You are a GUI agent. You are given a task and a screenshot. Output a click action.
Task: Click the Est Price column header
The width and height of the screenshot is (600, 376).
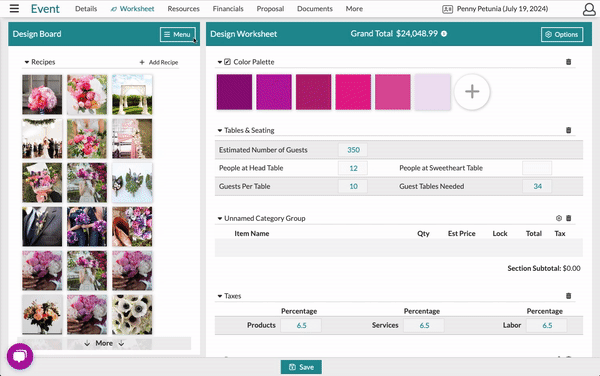point(461,233)
